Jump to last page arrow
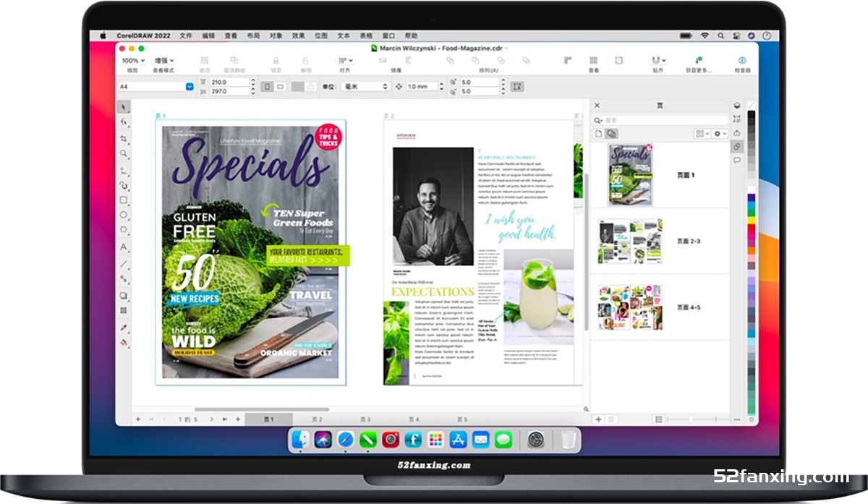 (x=225, y=419)
